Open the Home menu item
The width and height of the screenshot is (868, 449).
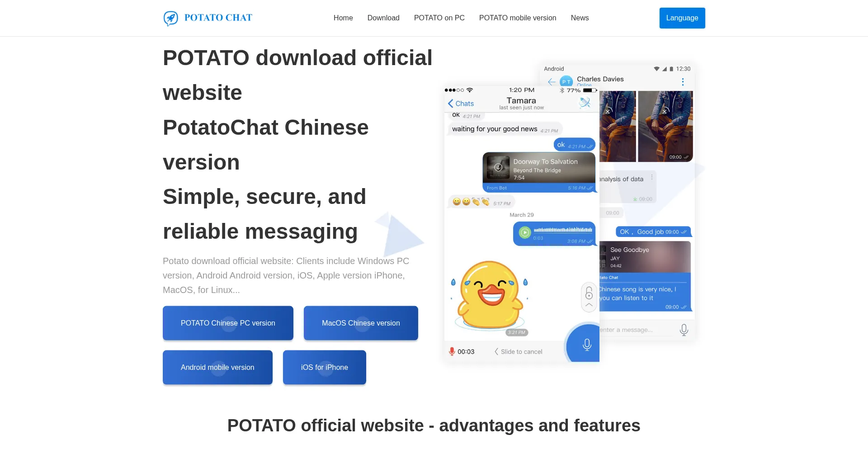pyautogui.click(x=343, y=18)
